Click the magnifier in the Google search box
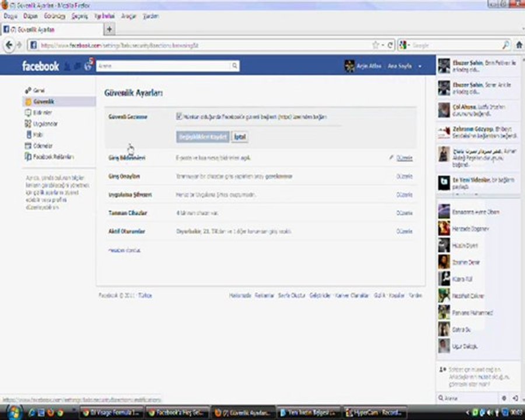This screenshot has width=525, height=420. click(x=506, y=45)
